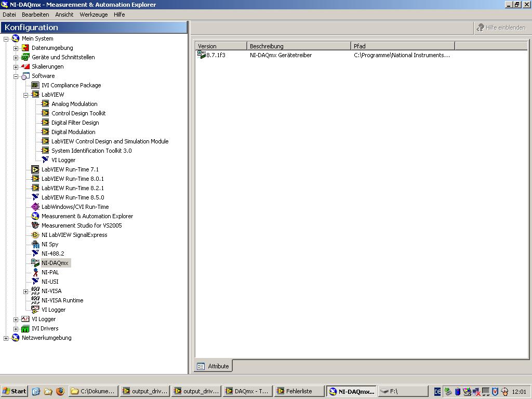Viewport: 532px width, 399px height.
Task: Click the LabWindows/CVI Run-Time icon
Action: pyautogui.click(x=35, y=207)
